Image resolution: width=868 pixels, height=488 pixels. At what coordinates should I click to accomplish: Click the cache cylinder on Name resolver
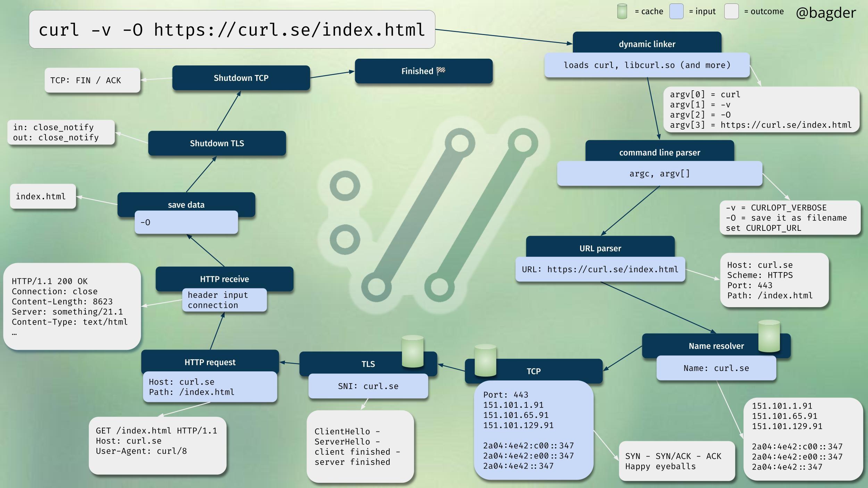pos(769,336)
